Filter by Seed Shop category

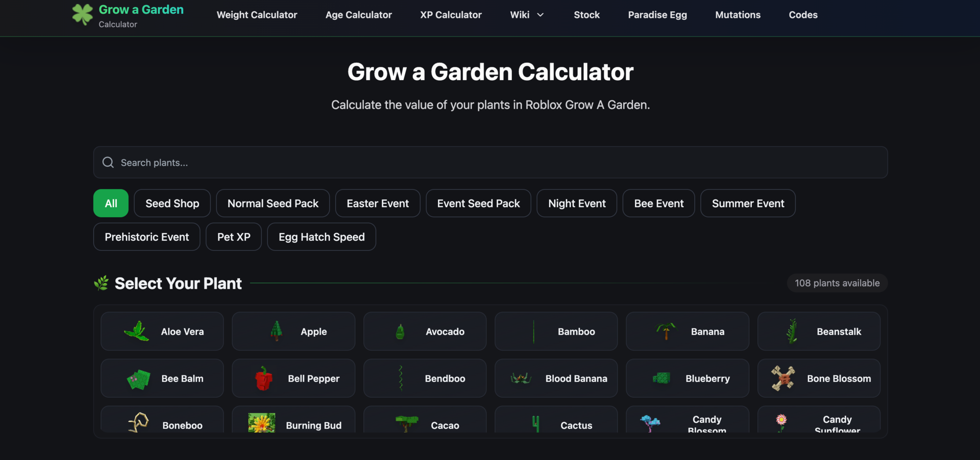pos(171,203)
